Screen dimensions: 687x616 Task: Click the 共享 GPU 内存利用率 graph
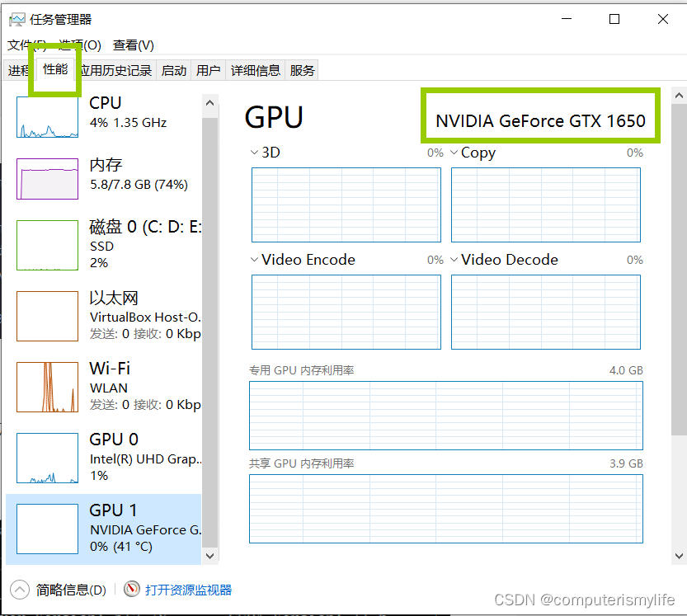point(446,509)
